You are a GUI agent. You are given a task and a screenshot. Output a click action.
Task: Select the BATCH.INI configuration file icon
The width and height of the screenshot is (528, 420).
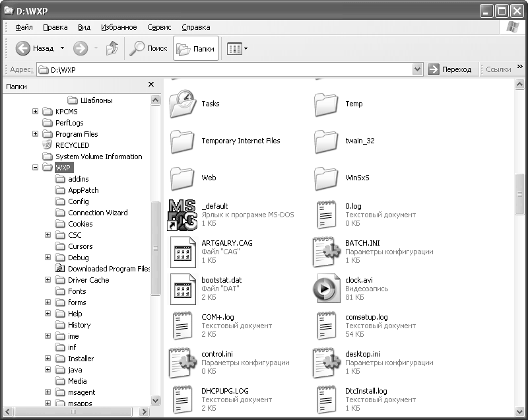[x=325, y=252]
